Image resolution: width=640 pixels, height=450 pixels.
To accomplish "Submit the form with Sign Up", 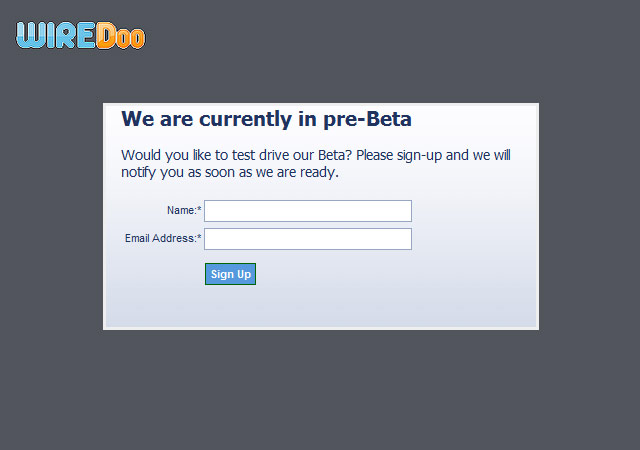I will point(230,274).
